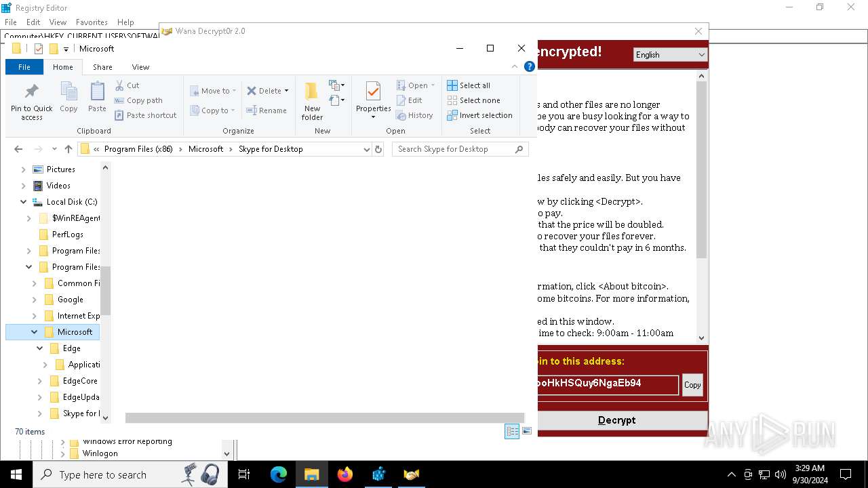The width and height of the screenshot is (868, 488).
Task: Open the Open command's dropdown arrow
Action: [433, 85]
